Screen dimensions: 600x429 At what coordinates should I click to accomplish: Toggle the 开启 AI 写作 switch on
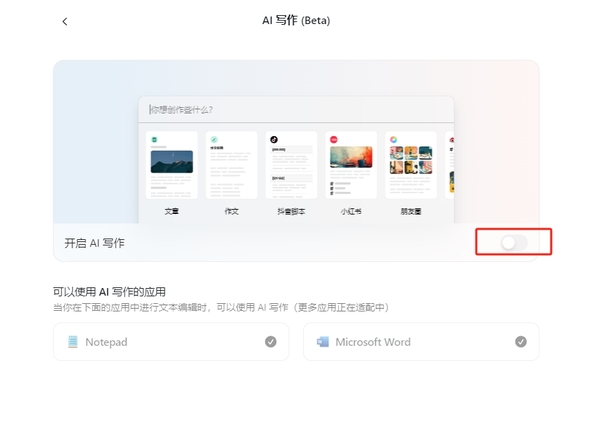tap(514, 242)
